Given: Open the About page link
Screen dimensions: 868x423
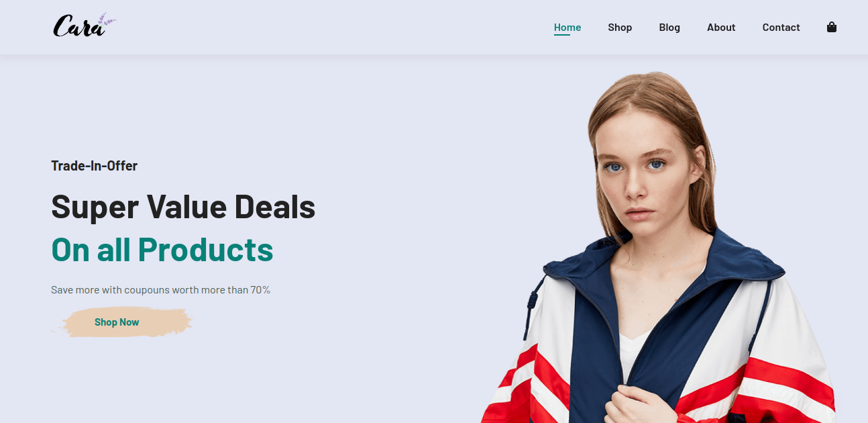Looking at the screenshot, I should [721, 28].
